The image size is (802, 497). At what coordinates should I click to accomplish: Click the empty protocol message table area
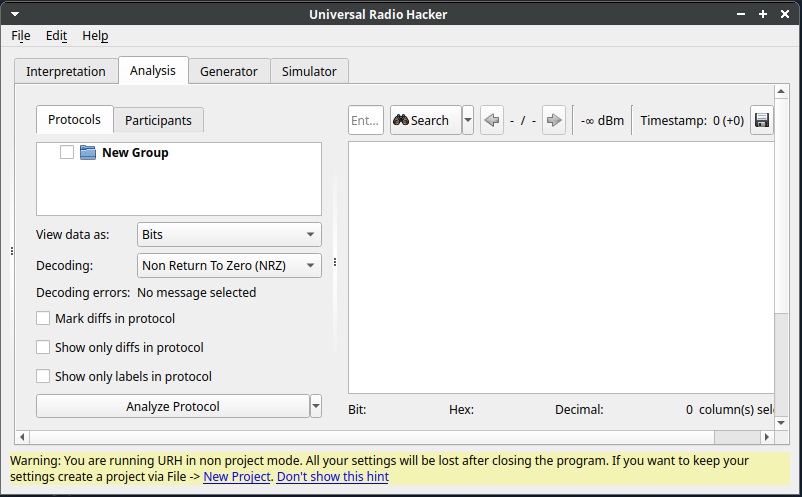(x=561, y=267)
